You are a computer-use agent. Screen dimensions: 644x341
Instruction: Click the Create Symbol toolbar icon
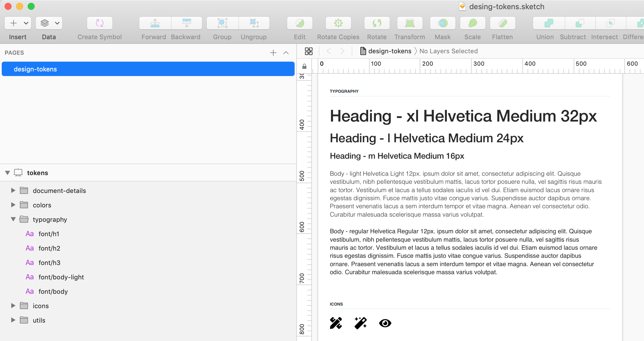pos(99,23)
